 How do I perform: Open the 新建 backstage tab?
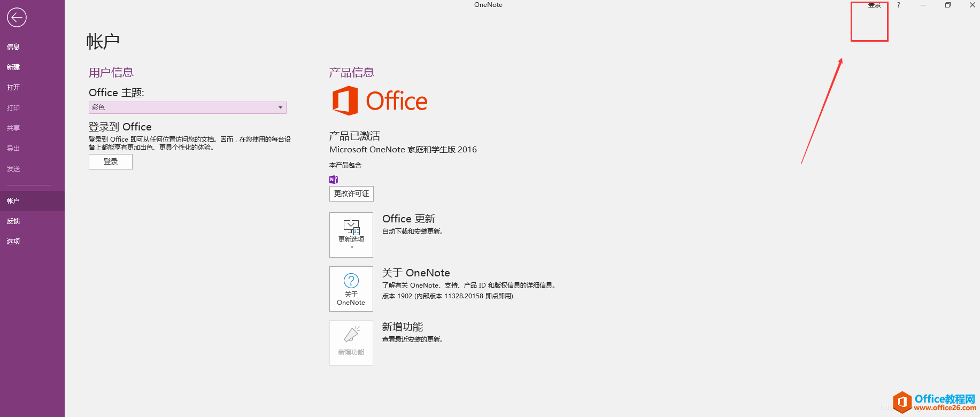click(32, 67)
